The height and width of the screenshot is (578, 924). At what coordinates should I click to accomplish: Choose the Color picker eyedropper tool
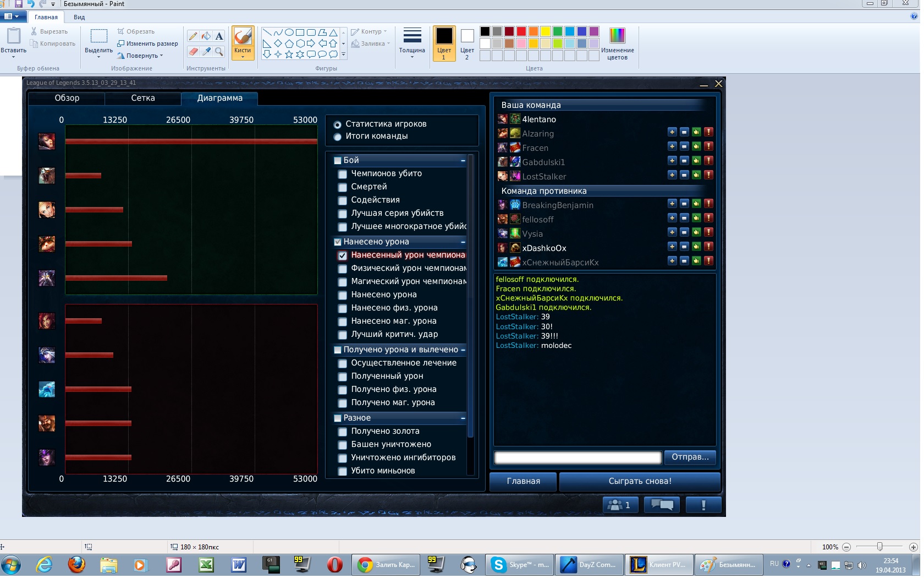click(x=206, y=52)
